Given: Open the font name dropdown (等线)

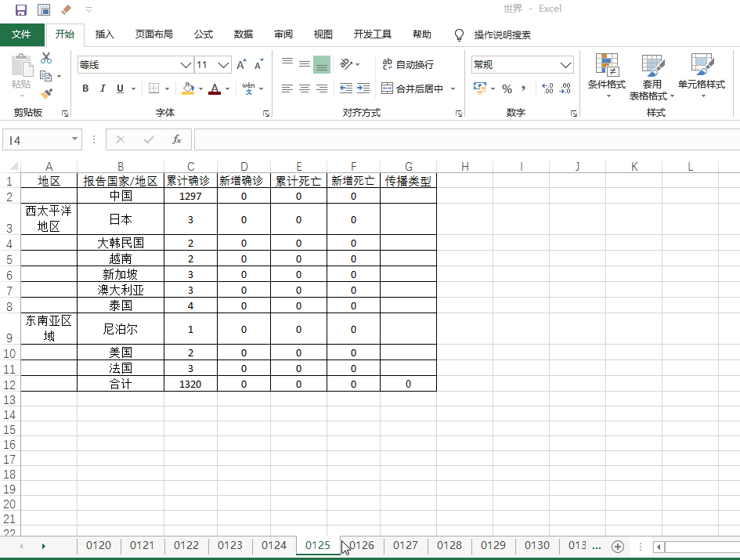Looking at the screenshot, I should (x=186, y=65).
